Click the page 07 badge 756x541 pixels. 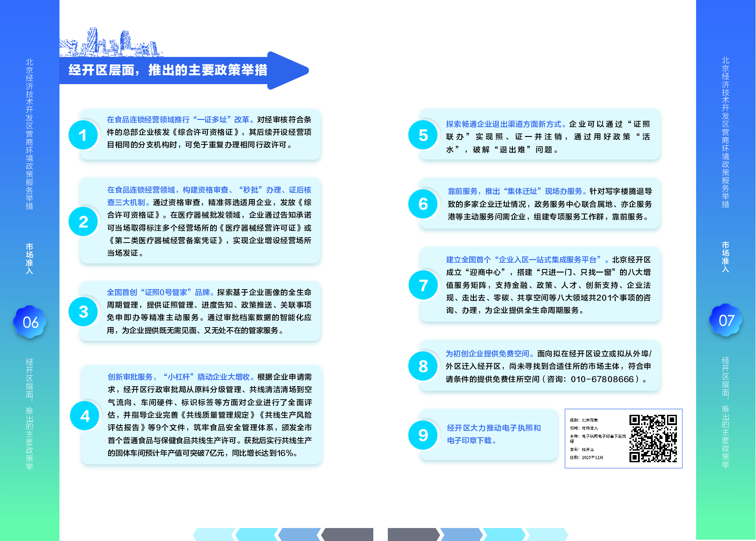coord(726,320)
